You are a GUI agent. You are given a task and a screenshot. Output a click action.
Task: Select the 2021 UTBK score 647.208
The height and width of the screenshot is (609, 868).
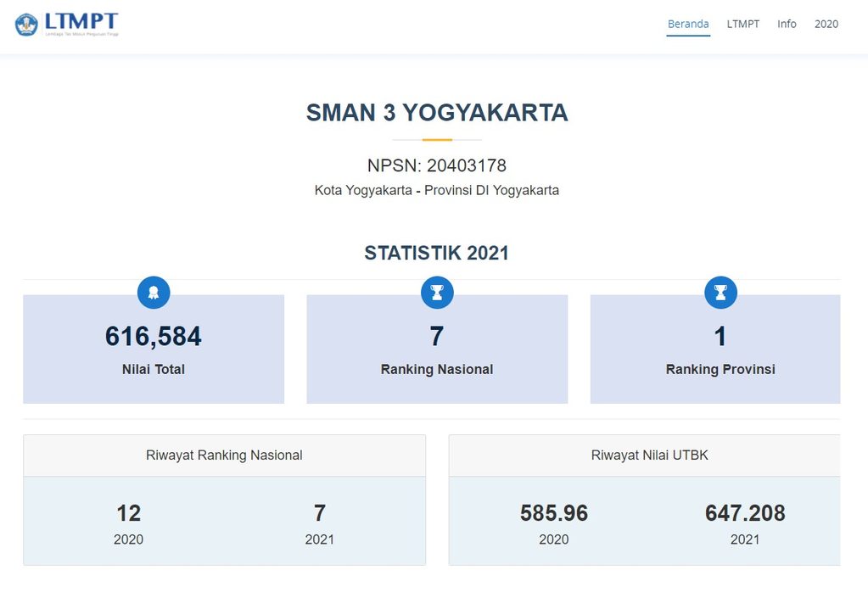[x=745, y=513]
